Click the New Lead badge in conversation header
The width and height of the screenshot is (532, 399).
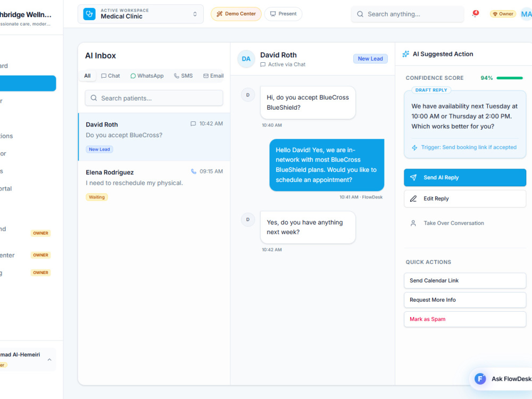(x=370, y=59)
